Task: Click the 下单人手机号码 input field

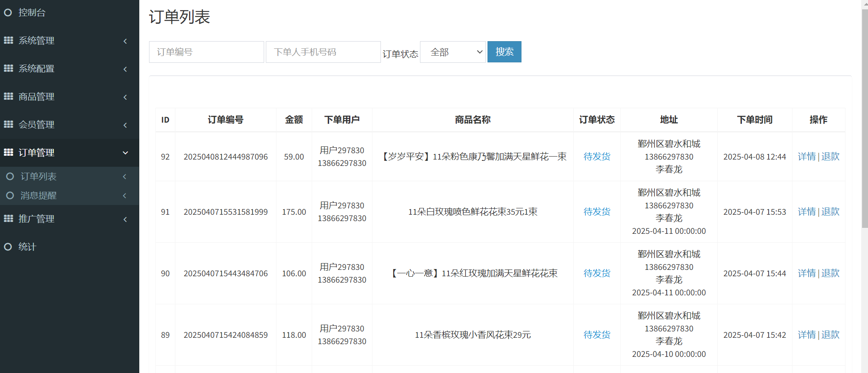Action: click(x=323, y=52)
